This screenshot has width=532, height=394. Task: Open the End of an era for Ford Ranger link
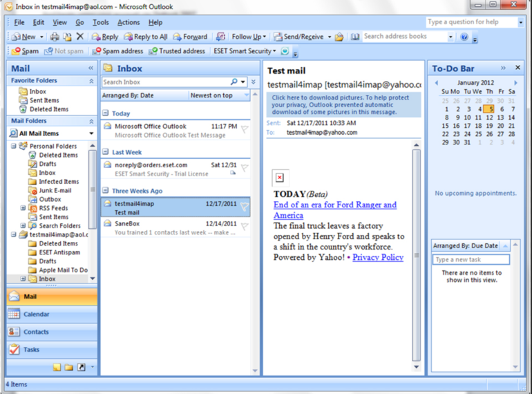tap(335, 210)
